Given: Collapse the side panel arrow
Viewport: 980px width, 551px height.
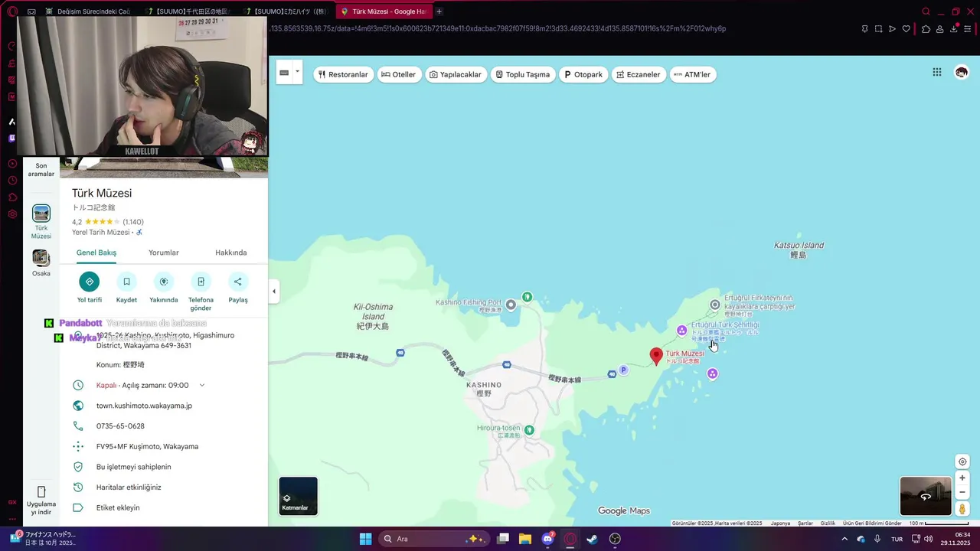Looking at the screenshot, I should point(274,291).
